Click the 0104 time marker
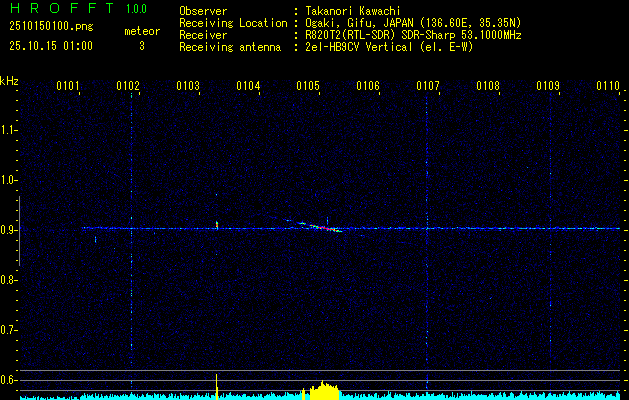 click(x=248, y=86)
